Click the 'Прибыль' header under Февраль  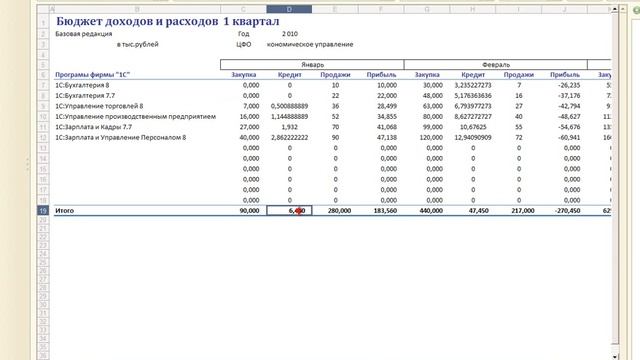(x=565, y=75)
